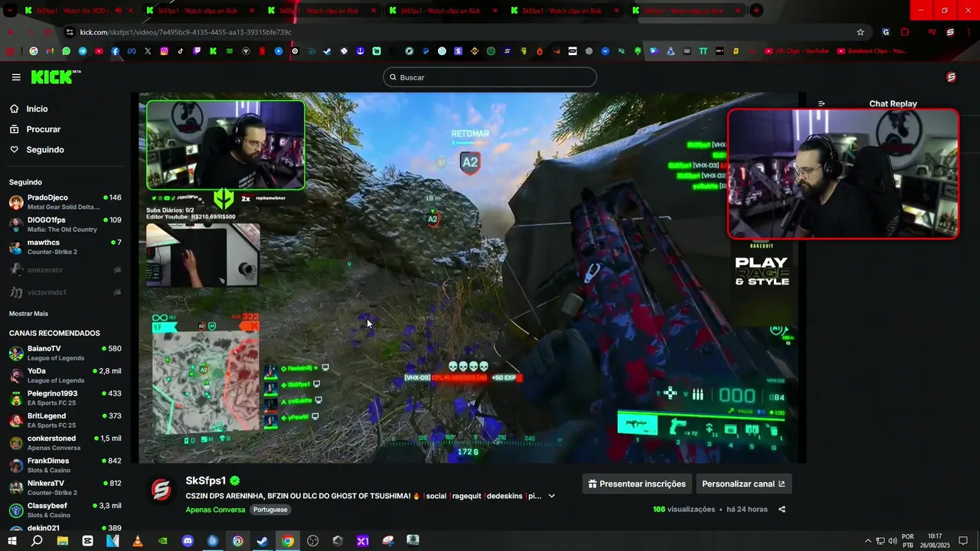The height and width of the screenshot is (551, 980).
Task: Open Telegram bookmark in bookmarks bar
Action: point(83,51)
